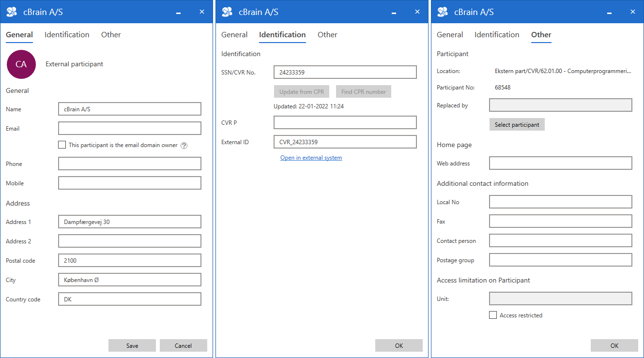
Task: Click the Select participant button
Action: 517,124
